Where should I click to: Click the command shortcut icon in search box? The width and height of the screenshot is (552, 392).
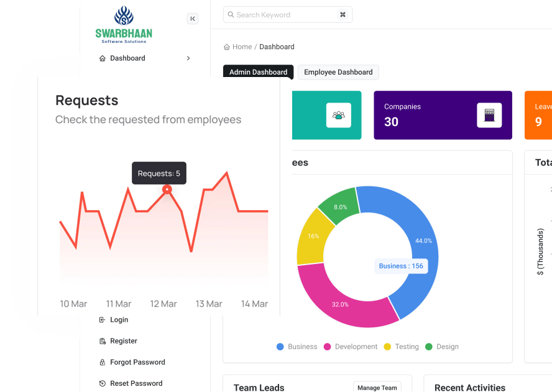[343, 15]
